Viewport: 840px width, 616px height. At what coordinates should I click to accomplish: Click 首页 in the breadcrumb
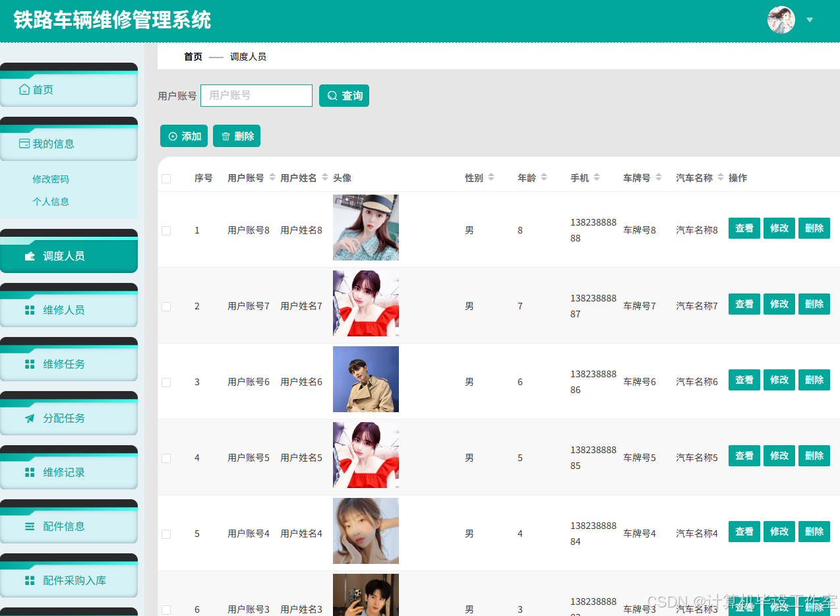193,57
